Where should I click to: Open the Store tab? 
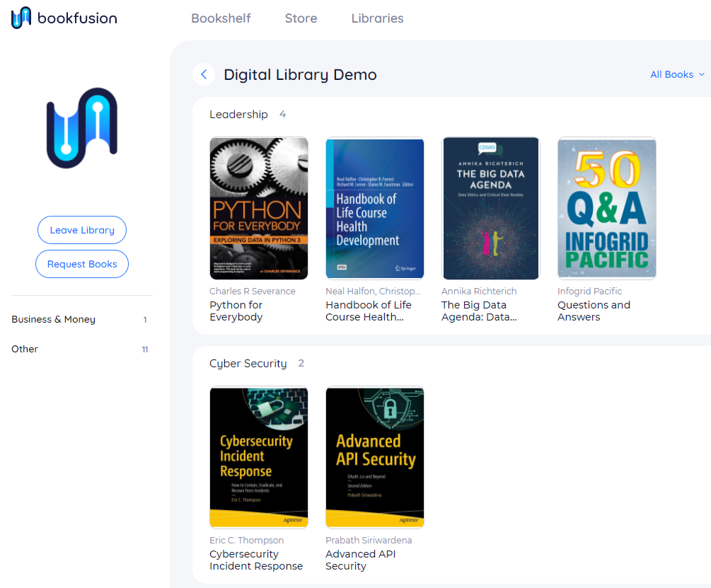[301, 18]
